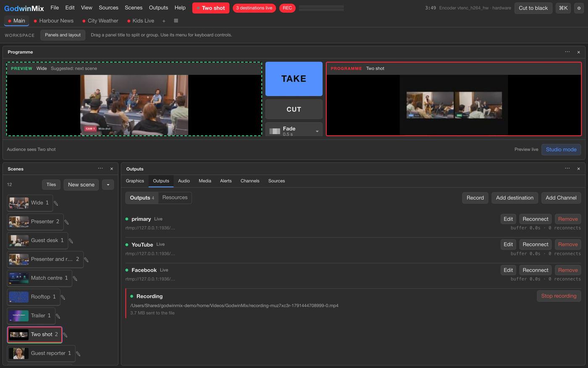The width and height of the screenshot is (588, 368).
Task: Switch to the Alerts tab
Action: (x=226, y=181)
